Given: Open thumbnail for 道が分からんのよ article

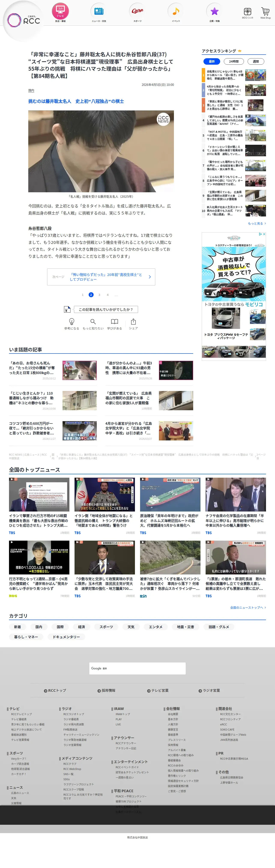Looking at the screenshot, I should coord(176,370).
